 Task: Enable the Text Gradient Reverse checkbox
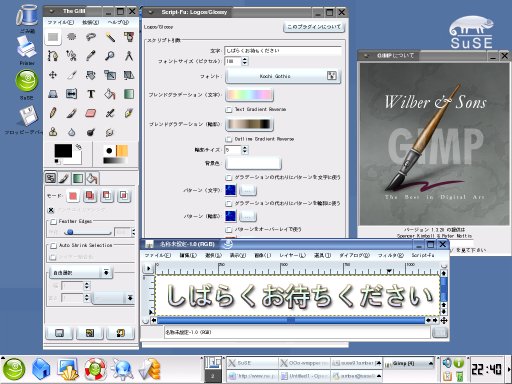(229, 110)
